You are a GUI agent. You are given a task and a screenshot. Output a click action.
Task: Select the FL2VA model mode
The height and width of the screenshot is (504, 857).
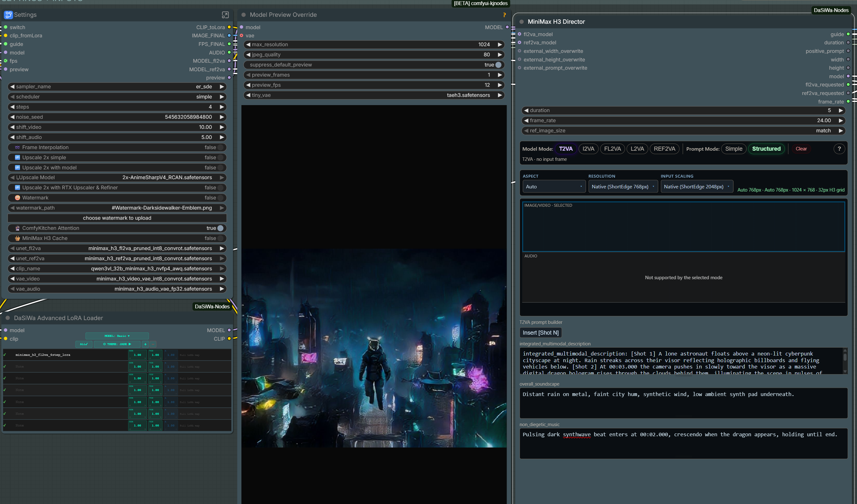(612, 149)
